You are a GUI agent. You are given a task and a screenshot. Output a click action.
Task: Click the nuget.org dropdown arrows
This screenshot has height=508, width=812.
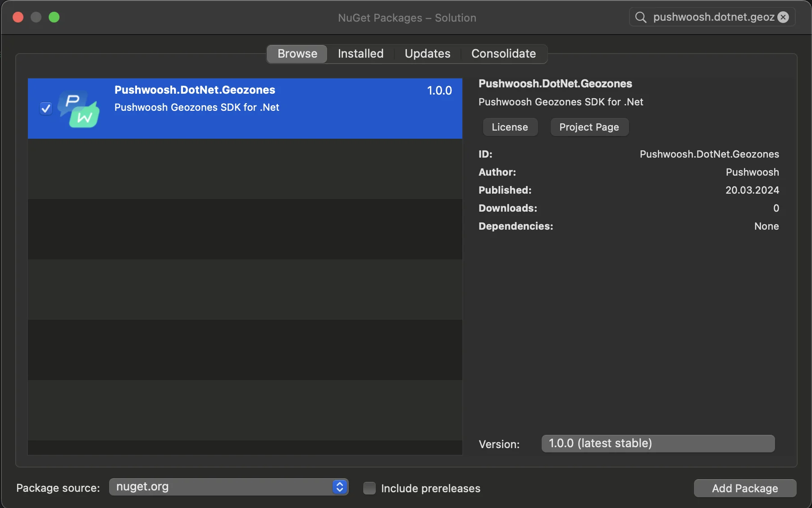click(340, 487)
